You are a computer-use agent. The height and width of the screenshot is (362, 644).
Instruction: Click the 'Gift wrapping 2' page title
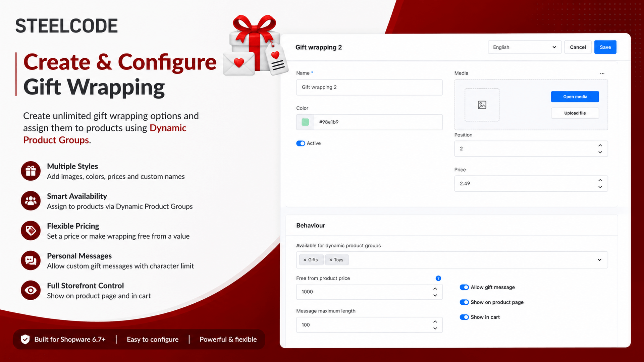coord(319,47)
